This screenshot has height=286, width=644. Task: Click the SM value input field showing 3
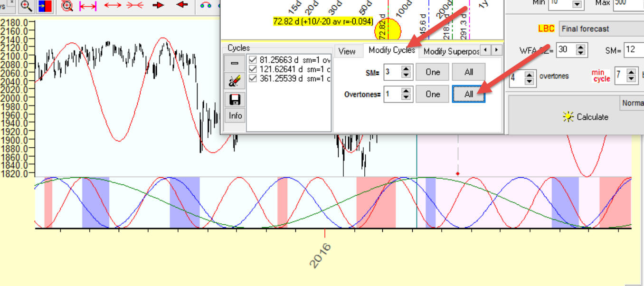click(392, 72)
